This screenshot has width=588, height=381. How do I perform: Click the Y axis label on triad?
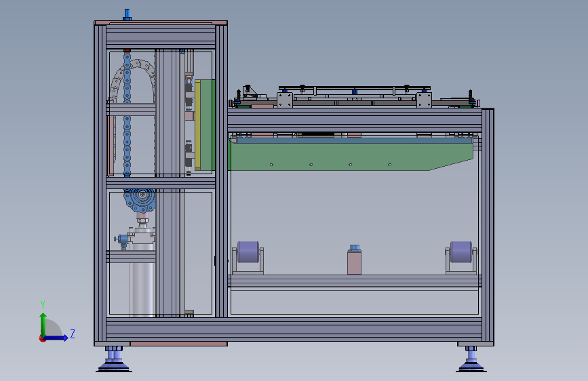click(x=43, y=305)
